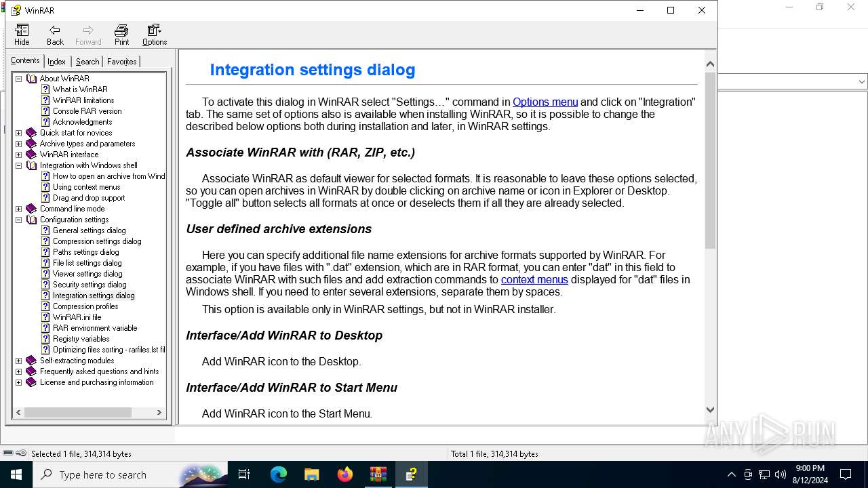Open File Explorer from the taskbar
This screenshot has width=868, height=488.
[312, 474]
